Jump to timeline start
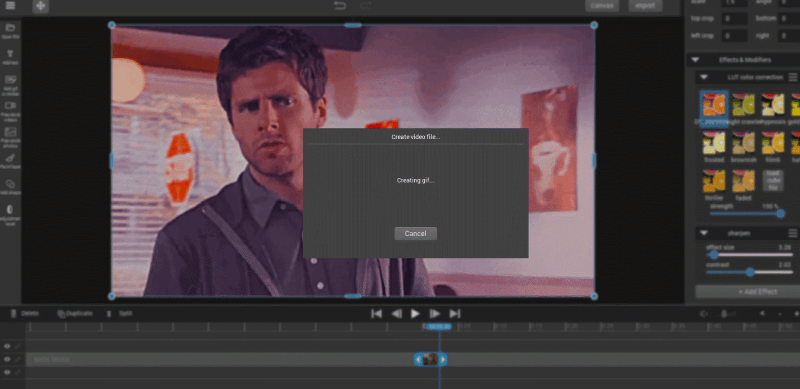The height and width of the screenshot is (389, 800). click(377, 313)
